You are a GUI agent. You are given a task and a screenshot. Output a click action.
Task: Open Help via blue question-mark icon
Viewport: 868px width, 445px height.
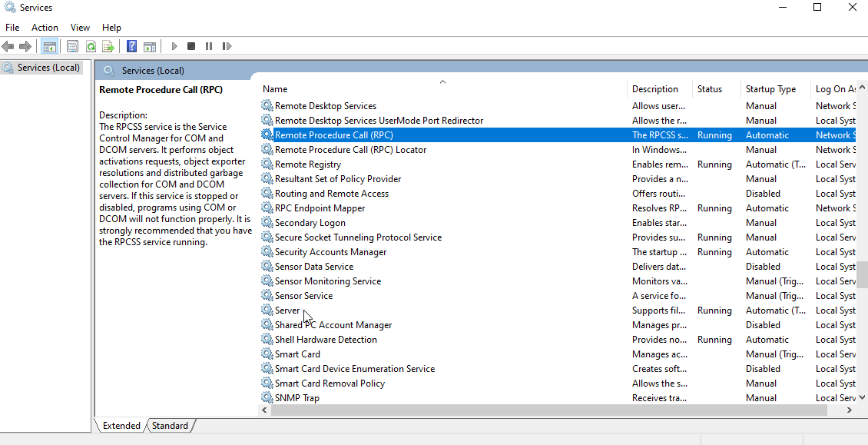[132, 47]
